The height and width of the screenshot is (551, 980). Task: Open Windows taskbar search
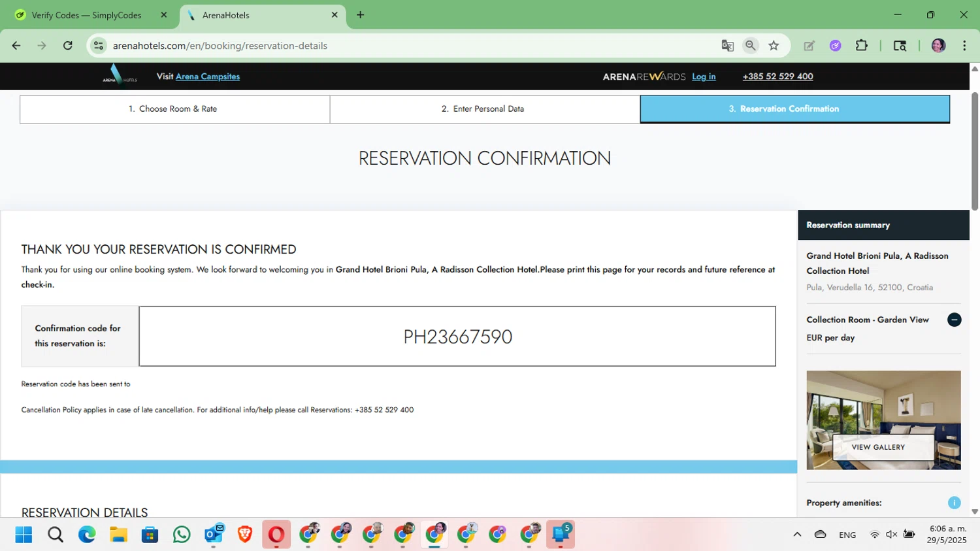[x=56, y=535]
